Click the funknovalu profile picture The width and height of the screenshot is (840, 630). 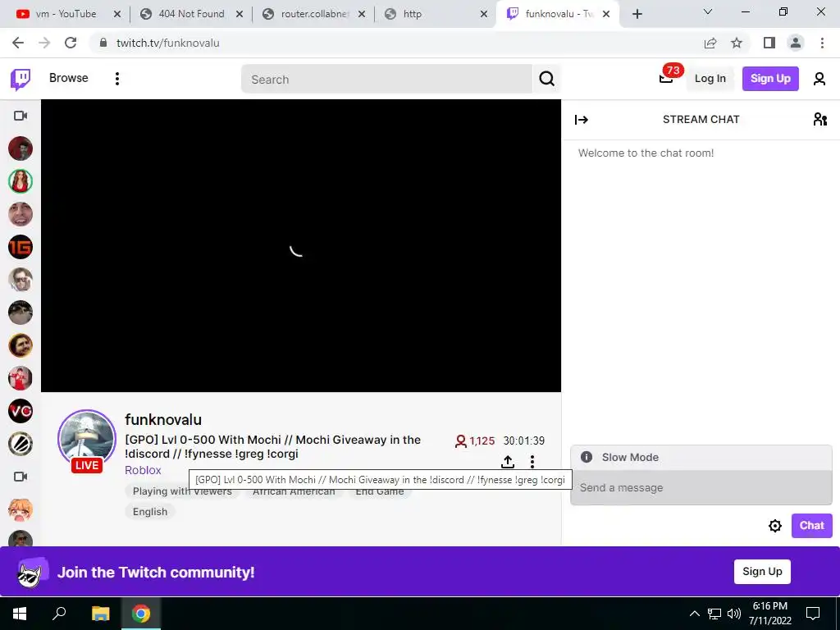point(87,440)
